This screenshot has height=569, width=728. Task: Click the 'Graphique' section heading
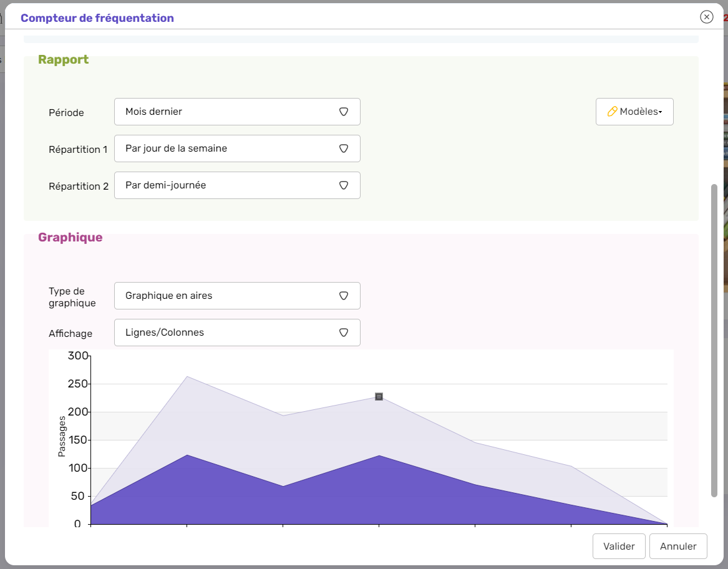pyautogui.click(x=70, y=238)
